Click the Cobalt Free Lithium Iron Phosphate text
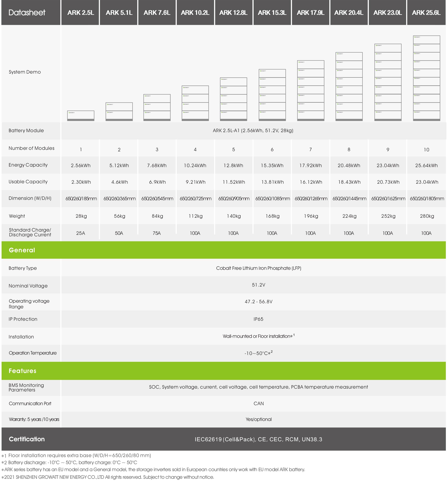Image resolution: width=448 pixels, height=481 pixels. tap(258, 268)
